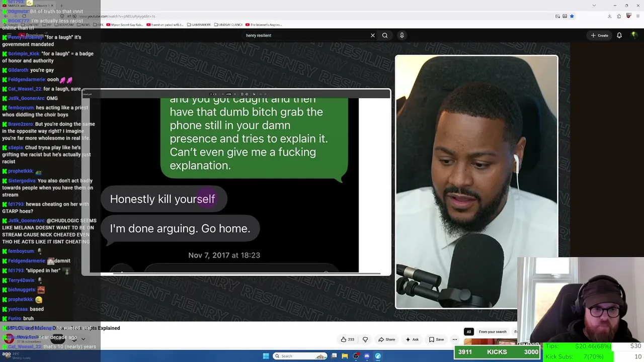Click the 'Nov 7, 2017 at 18:23' timestamp
644x362 pixels.
coord(224,255)
